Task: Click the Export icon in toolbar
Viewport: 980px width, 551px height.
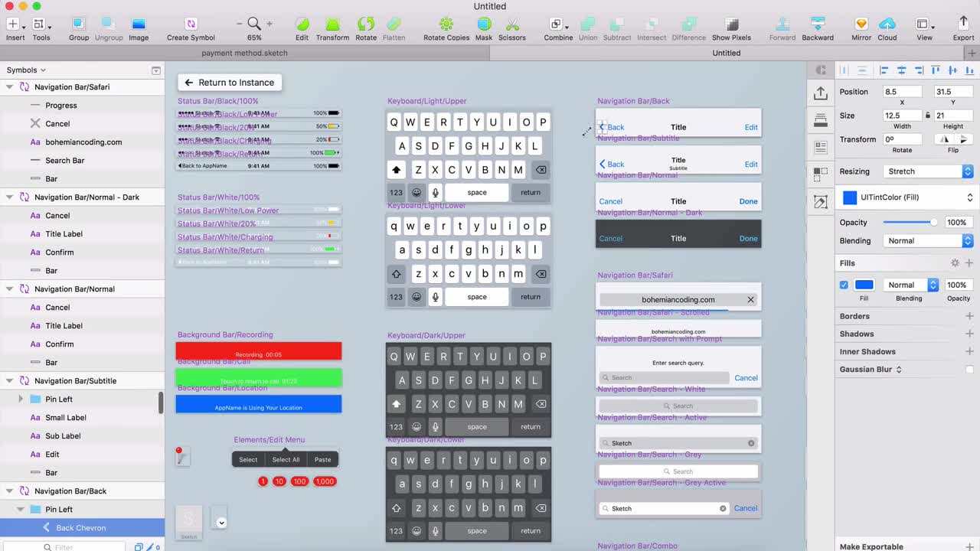Action: [x=963, y=24]
